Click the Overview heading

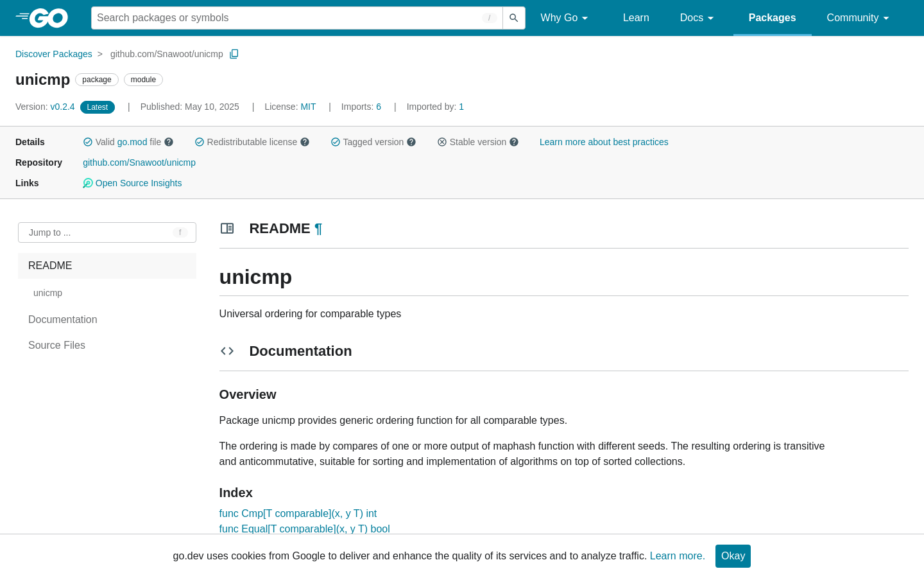(248, 394)
